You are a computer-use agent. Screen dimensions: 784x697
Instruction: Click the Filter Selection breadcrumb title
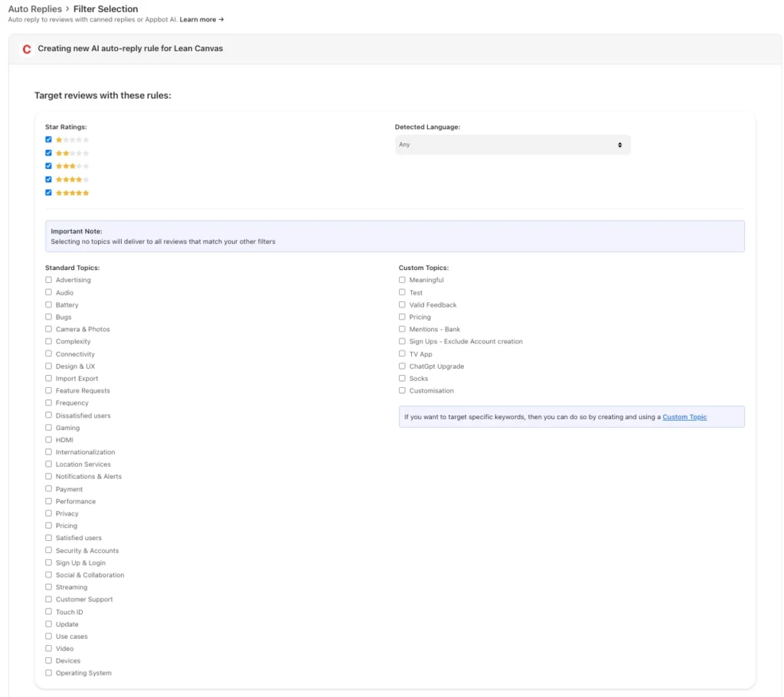[x=106, y=9]
